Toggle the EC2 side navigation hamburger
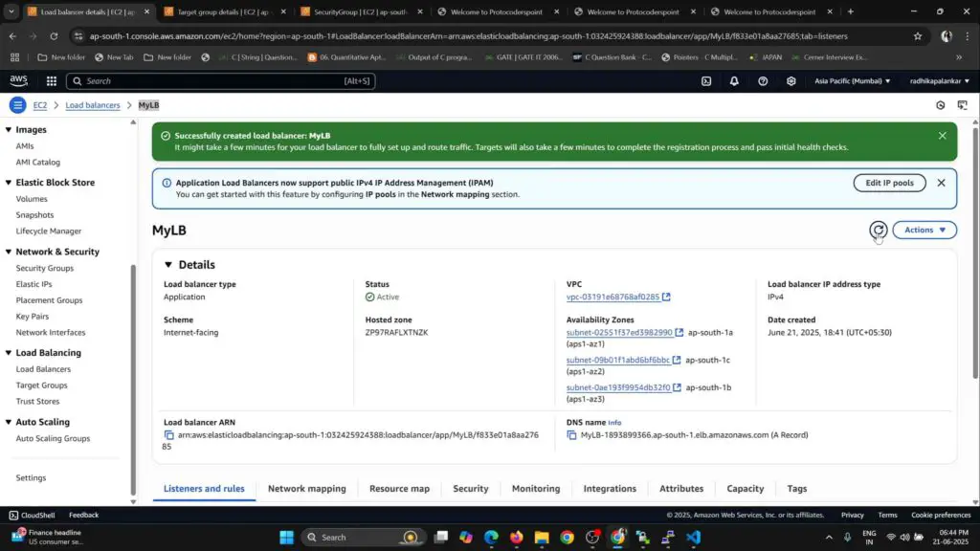Viewport: 980px width, 551px height. (x=17, y=105)
